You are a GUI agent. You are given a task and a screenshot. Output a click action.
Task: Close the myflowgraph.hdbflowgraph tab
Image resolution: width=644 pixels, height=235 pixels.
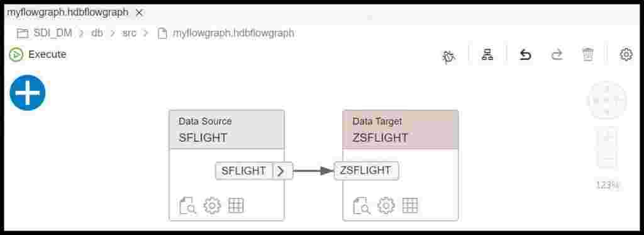pos(139,13)
